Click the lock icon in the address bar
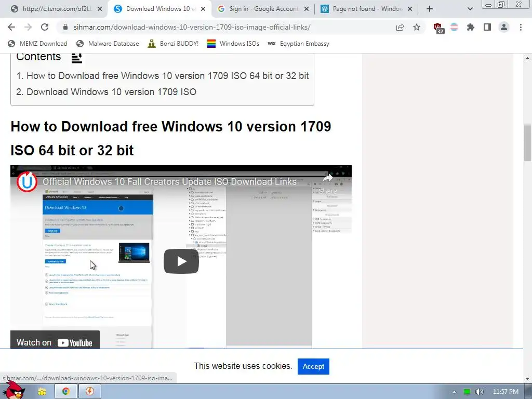 tap(65, 27)
